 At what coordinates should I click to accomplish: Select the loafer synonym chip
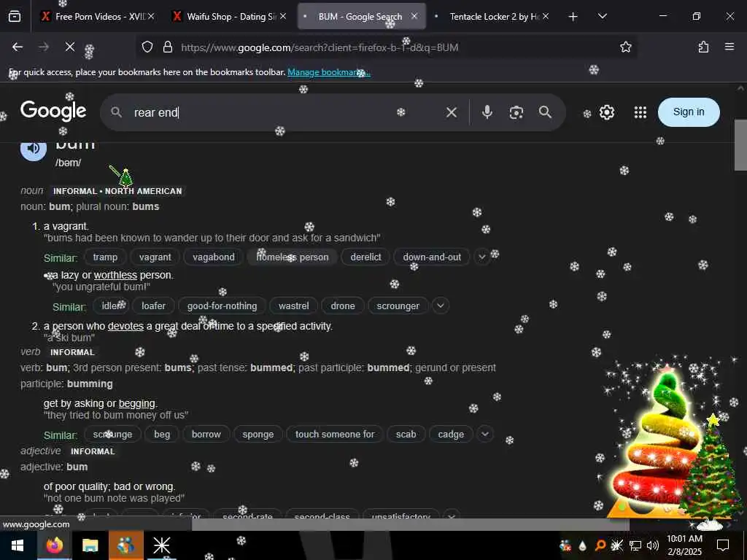153,306
